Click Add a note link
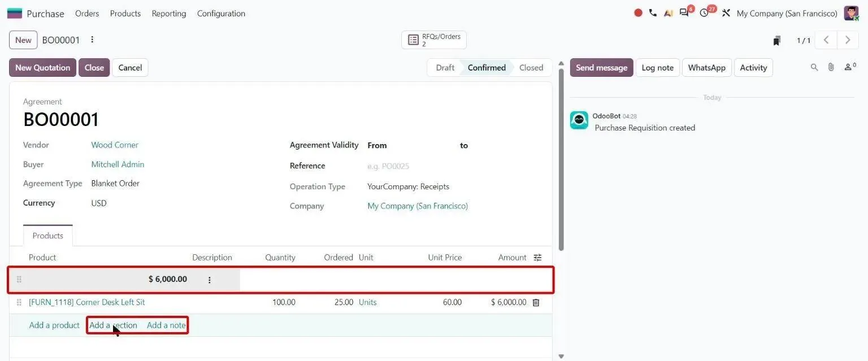Image resolution: width=868 pixels, height=361 pixels. [166, 325]
